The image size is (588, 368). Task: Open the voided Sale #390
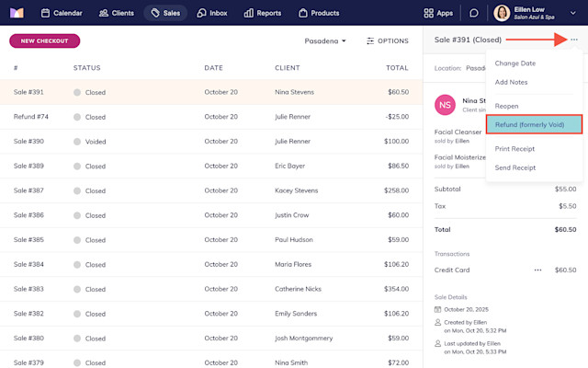pyautogui.click(x=211, y=142)
